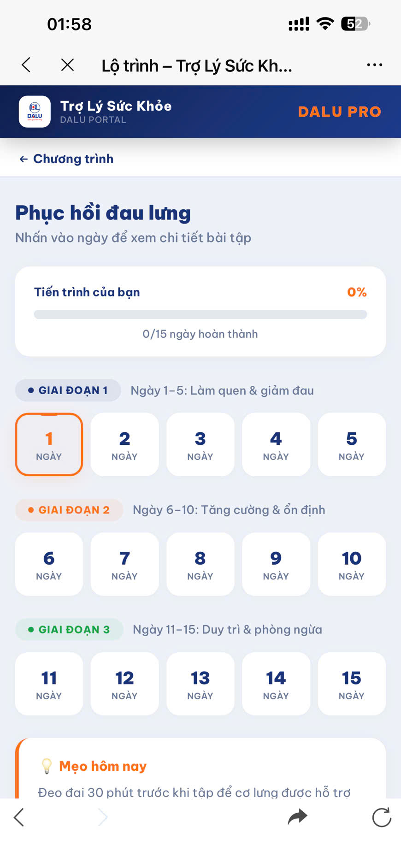Open DALU PRO from the header
Screen dimensions: 401x868
point(339,112)
